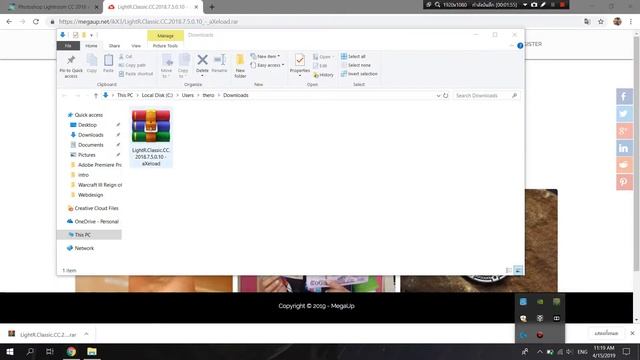
Task: Switch to the Home ribbon tab
Action: 91,46
